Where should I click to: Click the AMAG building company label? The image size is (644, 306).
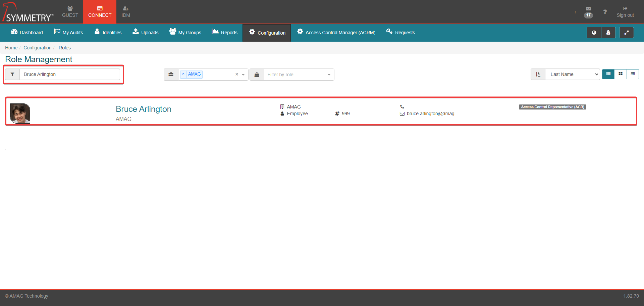pyautogui.click(x=294, y=107)
